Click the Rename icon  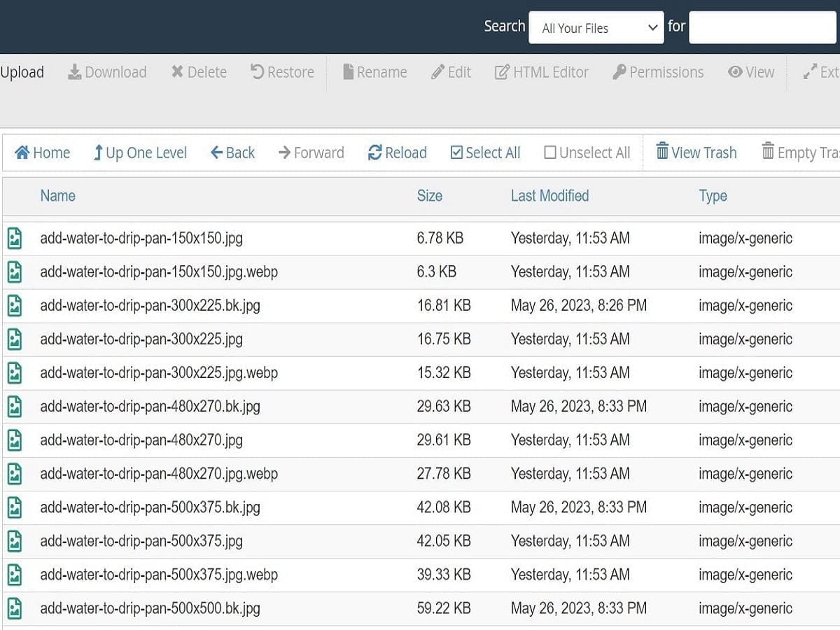click(x=374, y=71)
